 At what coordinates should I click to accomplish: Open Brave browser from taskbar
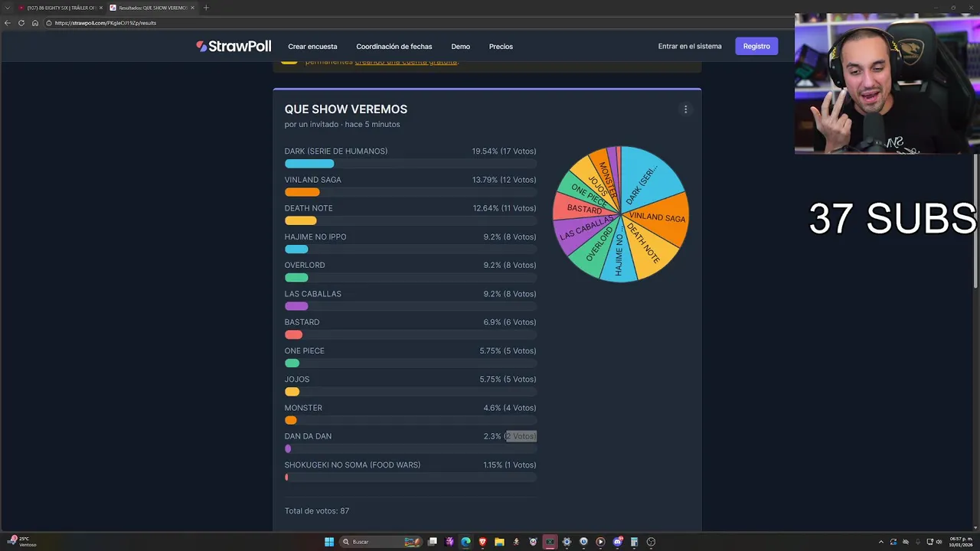(482, 542)
